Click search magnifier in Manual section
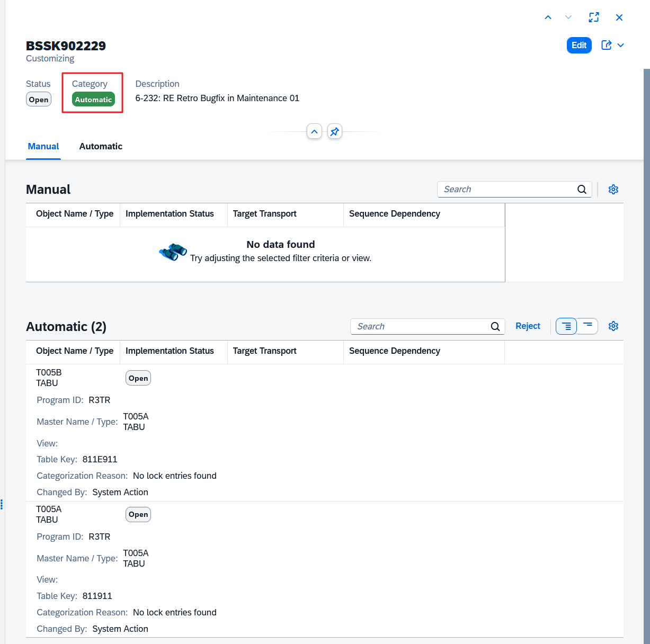This screenshot has width=650, height=644. [582, 190]
